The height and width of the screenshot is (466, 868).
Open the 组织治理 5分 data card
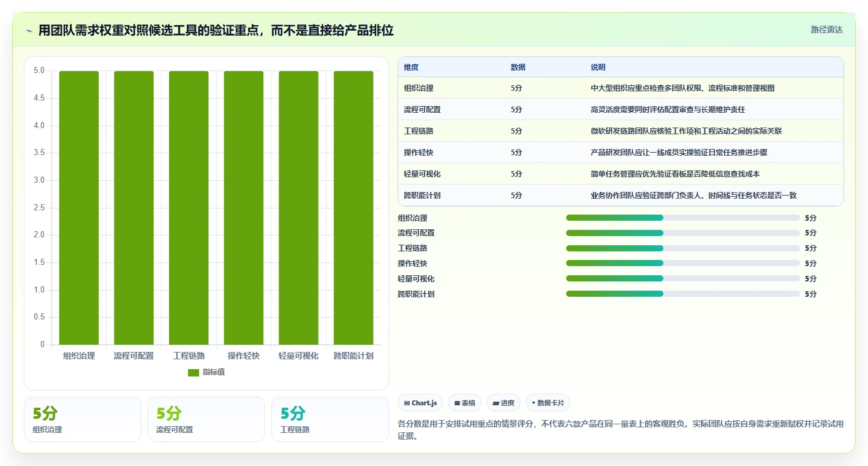pos(83,419)
